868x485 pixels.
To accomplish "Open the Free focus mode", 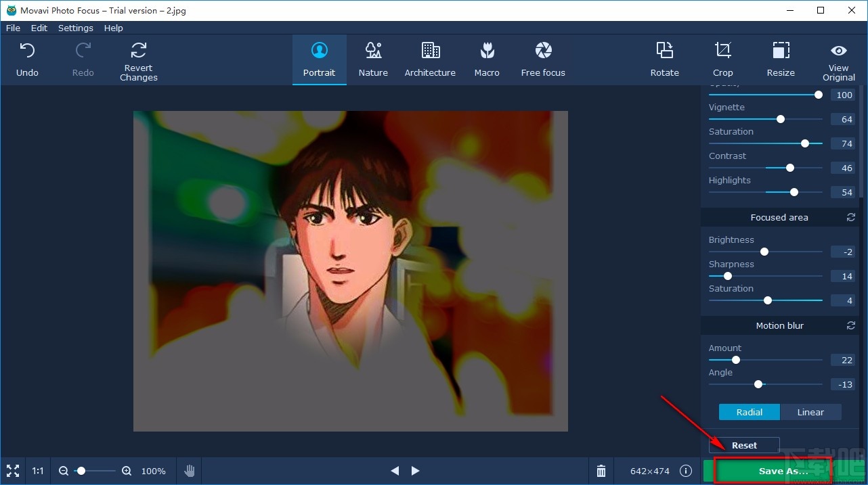I will 543,60.
